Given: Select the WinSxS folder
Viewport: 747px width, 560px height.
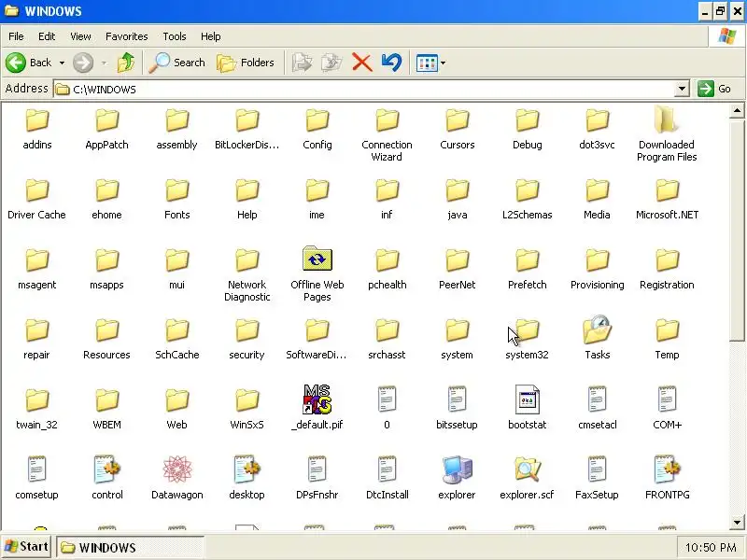Looking at the screenshot, I should [247, 408].
